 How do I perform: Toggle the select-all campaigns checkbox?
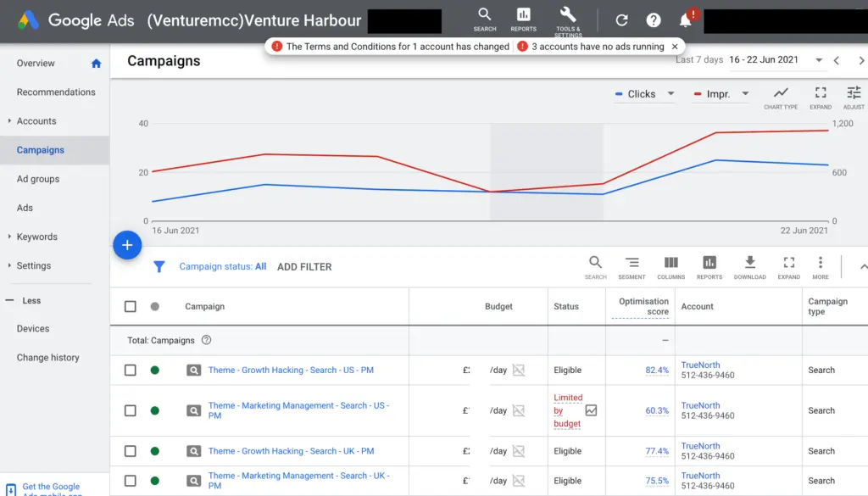[x=130, y=306]
